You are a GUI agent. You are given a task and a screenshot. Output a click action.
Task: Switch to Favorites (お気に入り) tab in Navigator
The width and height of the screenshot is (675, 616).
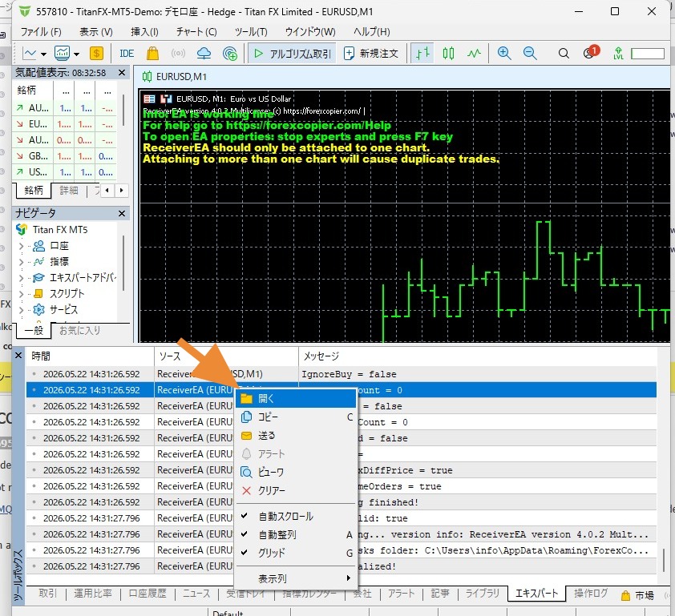tap(79, 330)
